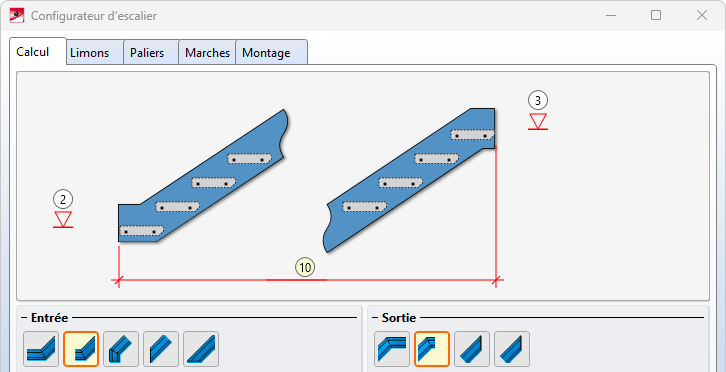The image size is (726, 372).
Task: Open the Paliers tab
Action: (x=151, y=52)
